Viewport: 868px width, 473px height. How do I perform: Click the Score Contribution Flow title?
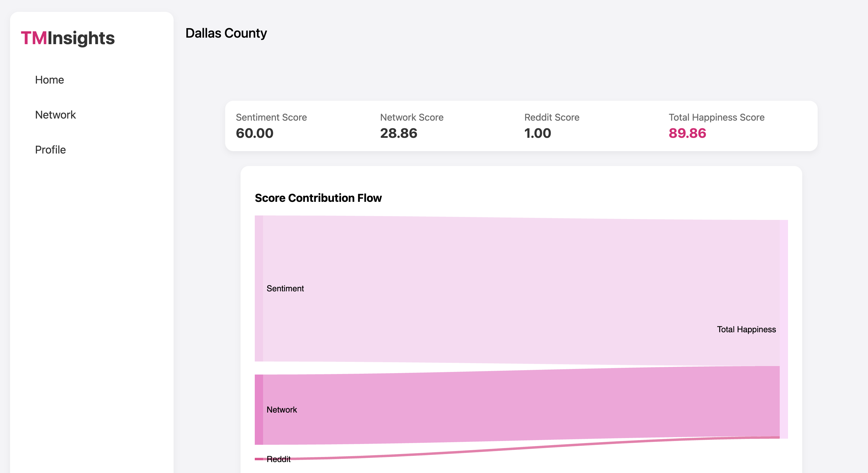tap(318, 198)
